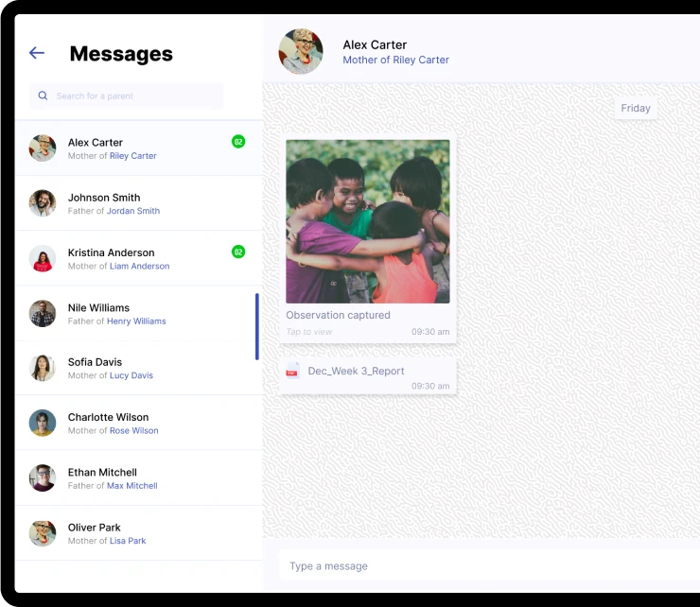Open the children hugging observation photo

368,221
